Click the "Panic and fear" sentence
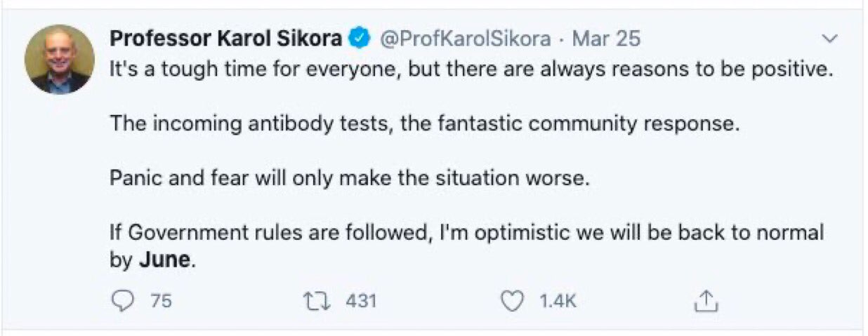 point(347,178)
